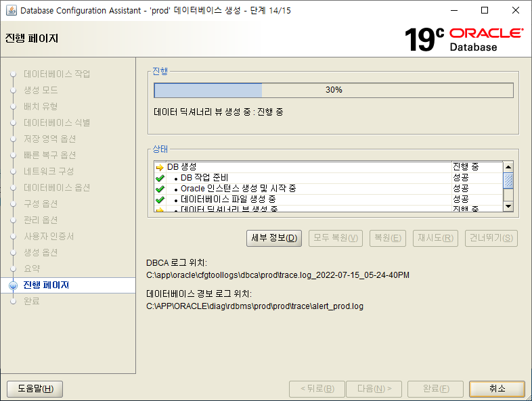The width and height of the screenshot is (532, 401).
Task: Select 진행 페이지 step in sidebar
Action: [x=46, y=285]
